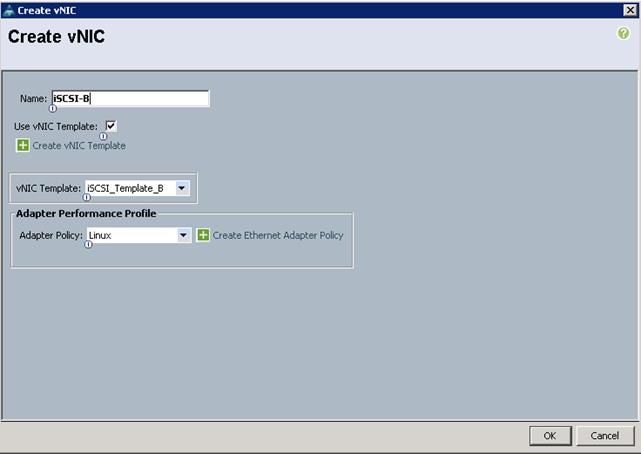The width and height of the screenshot is (641, 454).
Task: Click the info icon below Adapter Policy dropdown
Action: (88, 244)
